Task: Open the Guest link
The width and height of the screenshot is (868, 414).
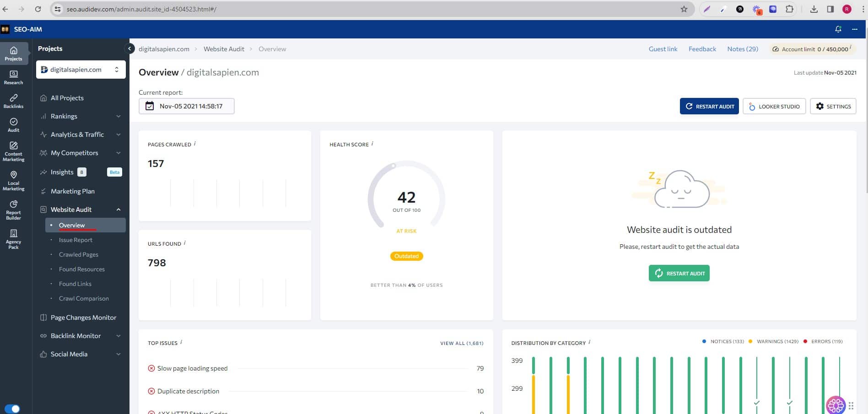Action: [663, 49]
